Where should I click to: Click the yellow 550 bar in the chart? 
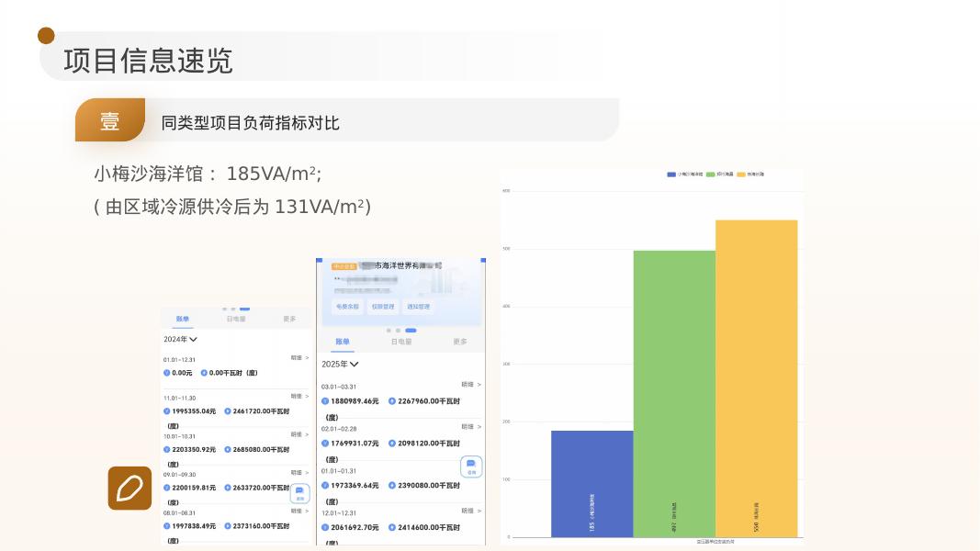click(x=756, y=378)
